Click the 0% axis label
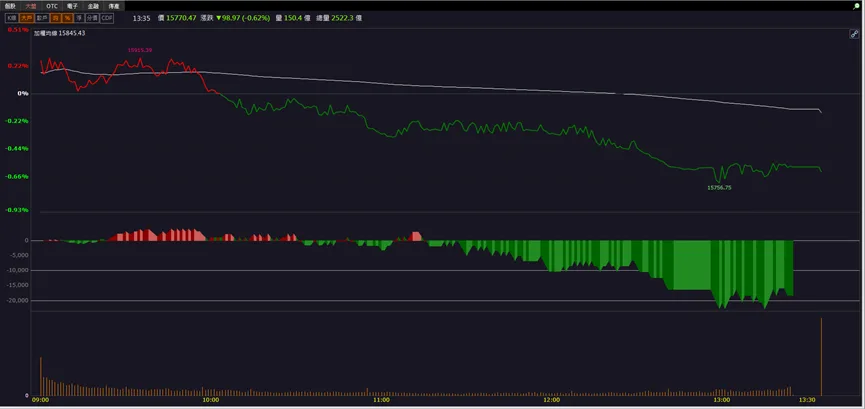This screenshot has width=865, height=409. (23, 93)
